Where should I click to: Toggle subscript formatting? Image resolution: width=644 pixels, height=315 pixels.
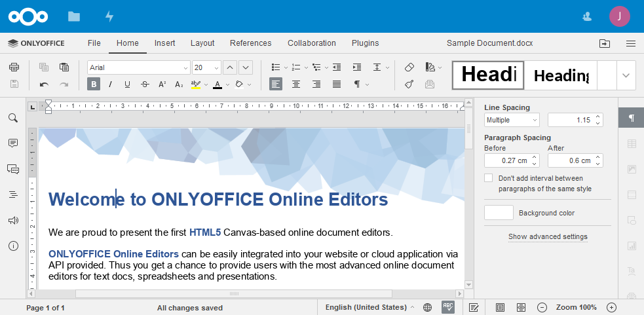[x=179, y=84]
